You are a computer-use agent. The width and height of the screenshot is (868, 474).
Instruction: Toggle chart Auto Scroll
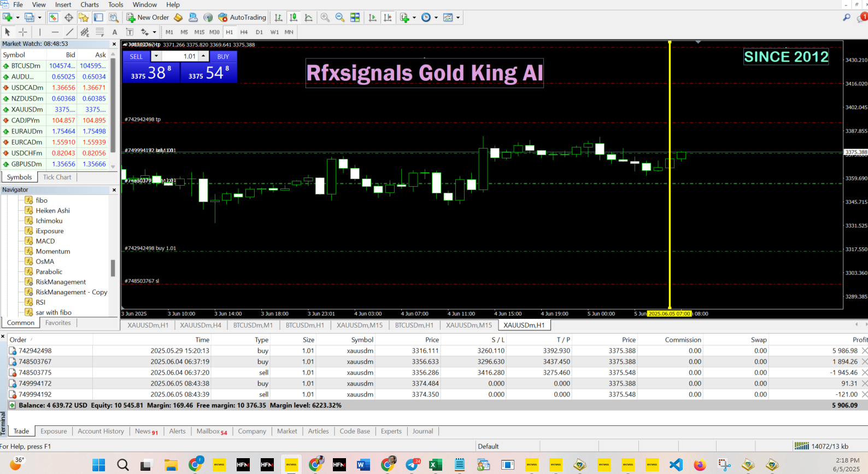point(373,17)
